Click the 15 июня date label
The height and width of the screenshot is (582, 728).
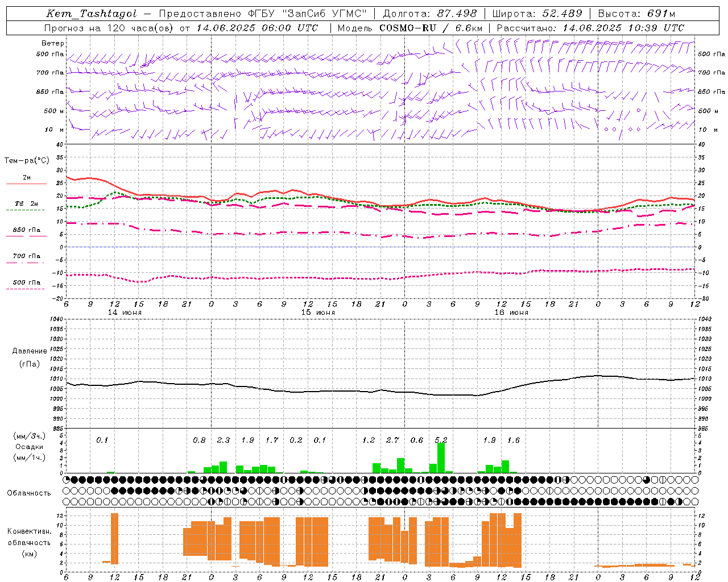pyautogui.click(x=318, y=313)
